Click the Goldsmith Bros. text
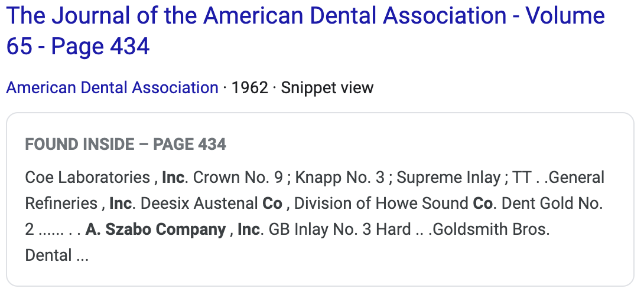Viewport: 644px width, 295px height. tap(489, 229)
